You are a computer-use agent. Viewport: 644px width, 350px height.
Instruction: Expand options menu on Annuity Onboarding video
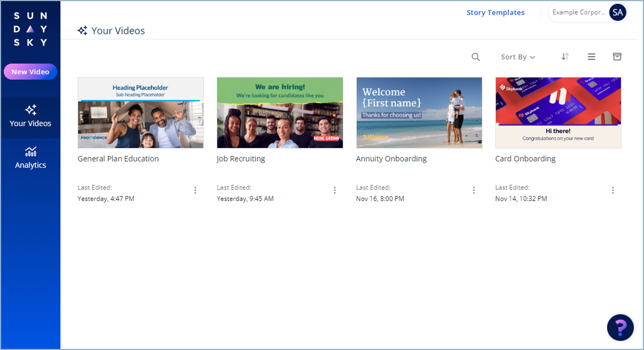(x=474, y=190)
